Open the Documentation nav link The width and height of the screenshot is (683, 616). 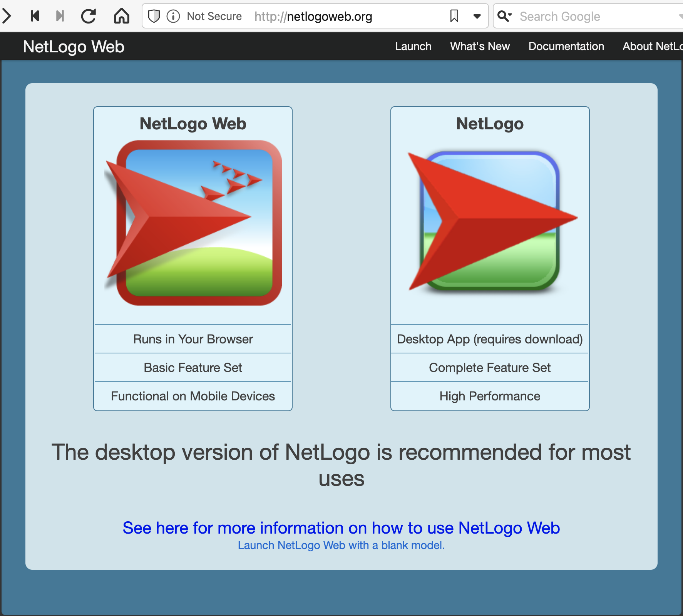click(566, 46)
